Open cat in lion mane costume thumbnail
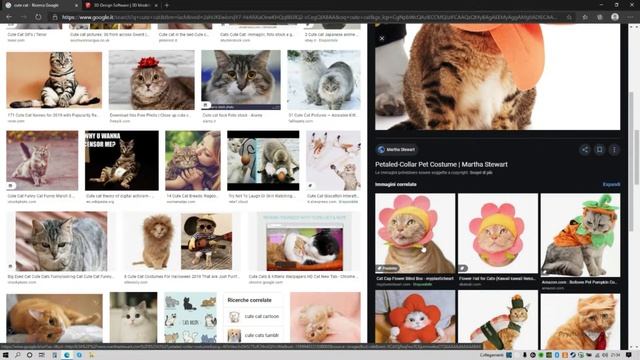Screen dimensions: 640x360 154,241
